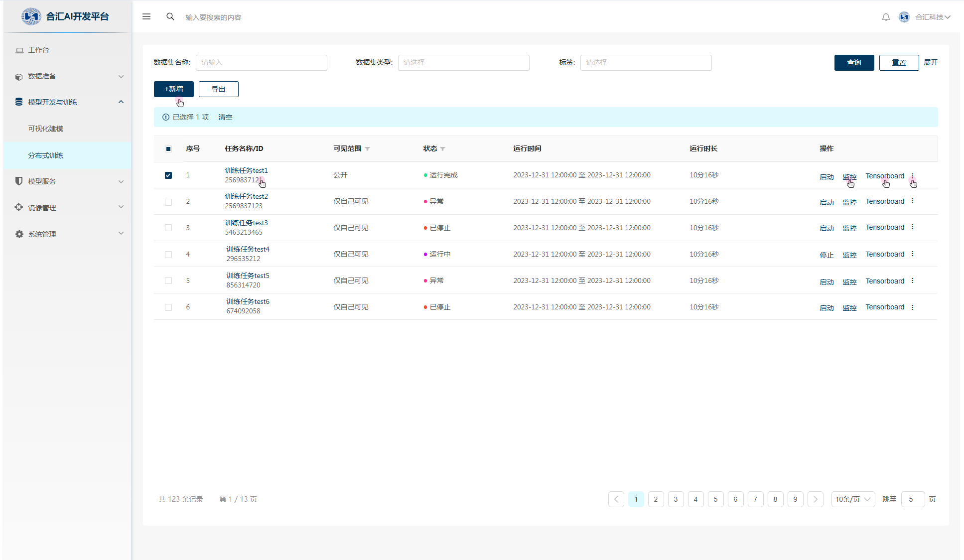Open the 10条/页 page size dropdown

click(x=852, y=499)
